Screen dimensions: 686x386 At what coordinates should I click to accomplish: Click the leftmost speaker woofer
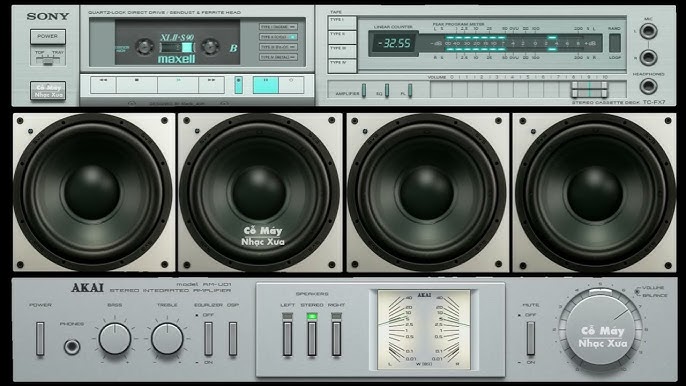click(x=92, y=193)
